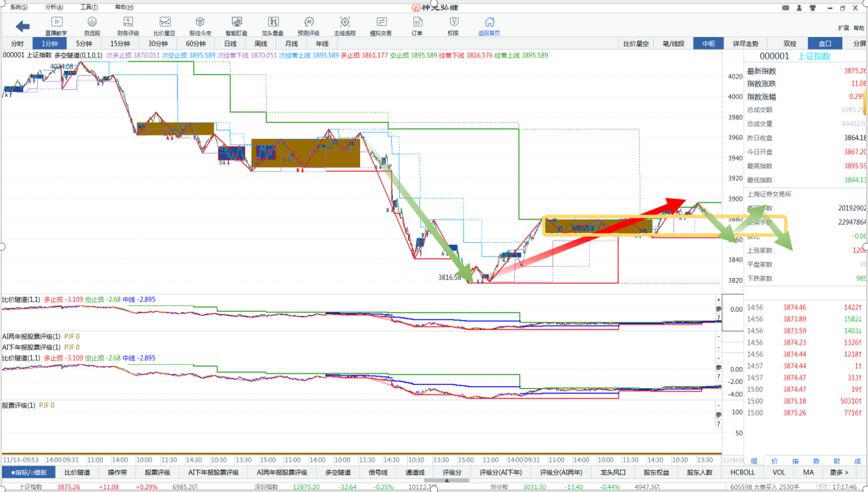Screen dimensions: 868x492
Task: Open the 工具(T) menu
Action: click(89, 7)
